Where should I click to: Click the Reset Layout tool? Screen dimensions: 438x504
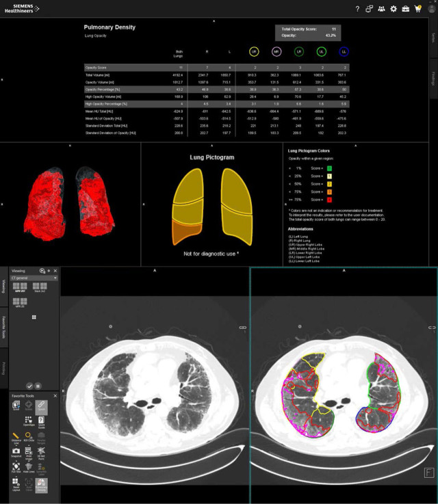click(x=16, y=483)
